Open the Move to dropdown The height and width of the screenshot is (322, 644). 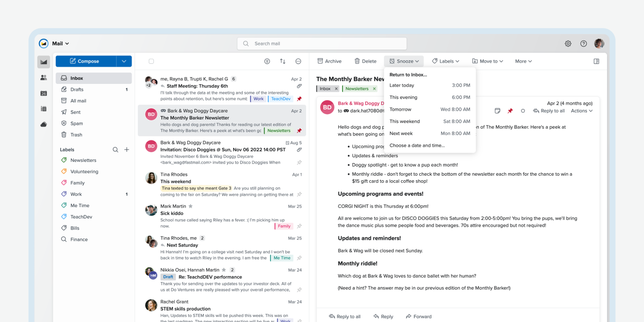point(487,61)
